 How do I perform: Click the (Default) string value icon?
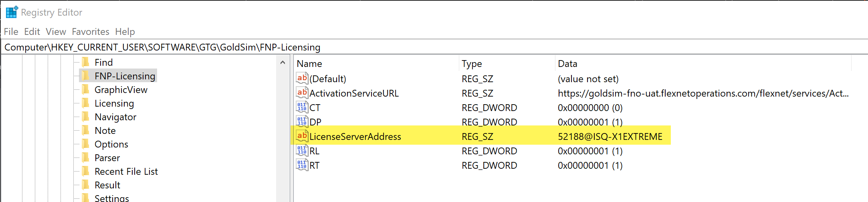[302, 78]
